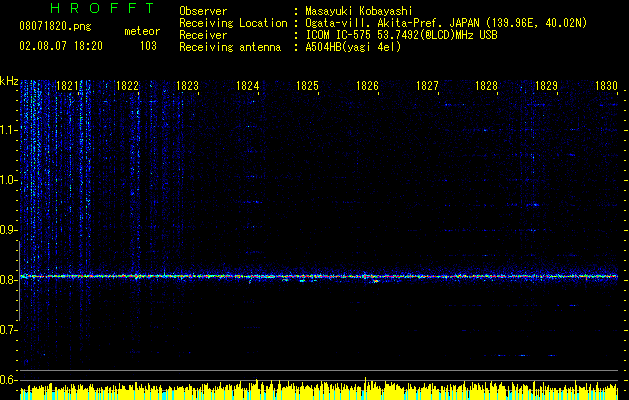This screenshot has height=400, width=629.
Task: Select the filename 08071820.png
Action: [x=55, y=27]
